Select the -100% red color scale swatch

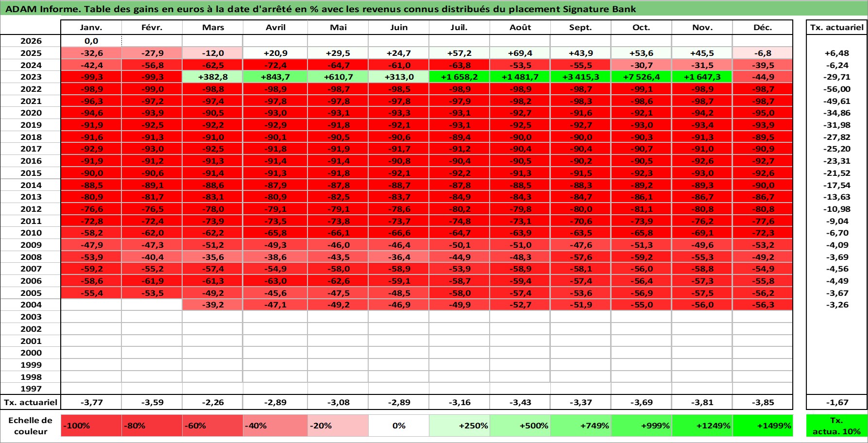coord(91,426)
